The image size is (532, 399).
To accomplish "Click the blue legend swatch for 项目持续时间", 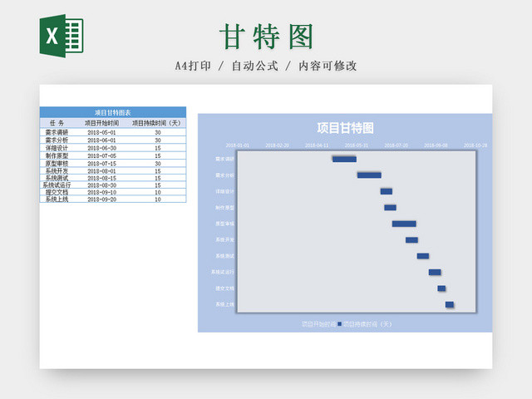I will click(339, 324).
